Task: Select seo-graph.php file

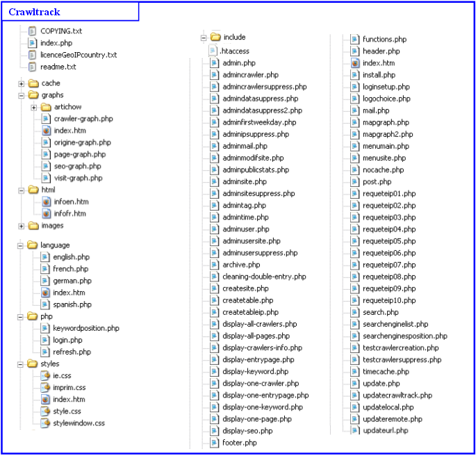Action: pos(77,166)
